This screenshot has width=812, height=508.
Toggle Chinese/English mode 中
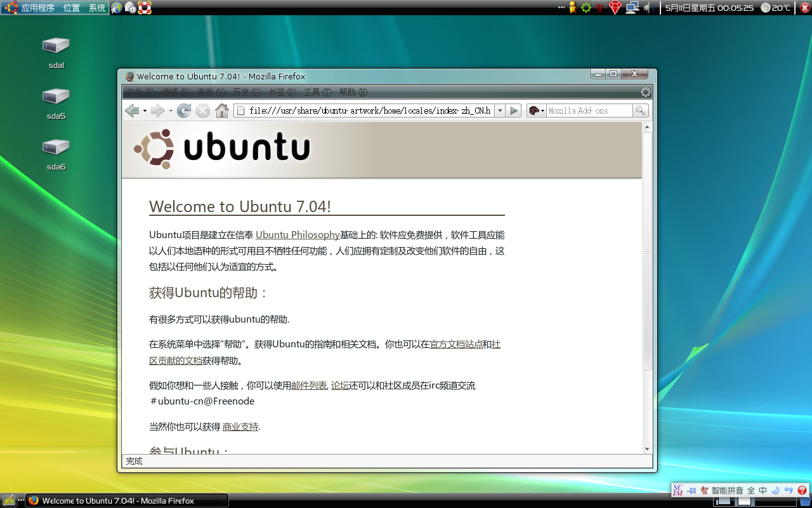coord(763,490)
